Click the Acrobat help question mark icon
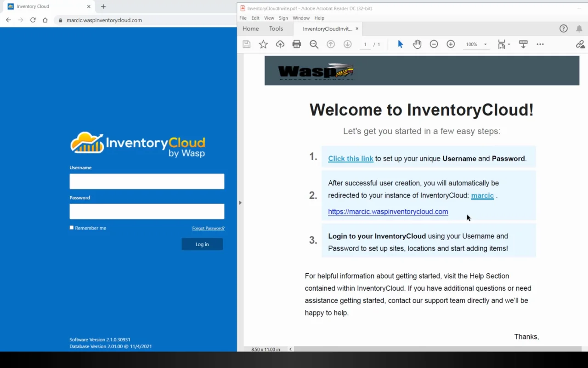The width and height of the screenshot is (588, 368). (564, 29)
